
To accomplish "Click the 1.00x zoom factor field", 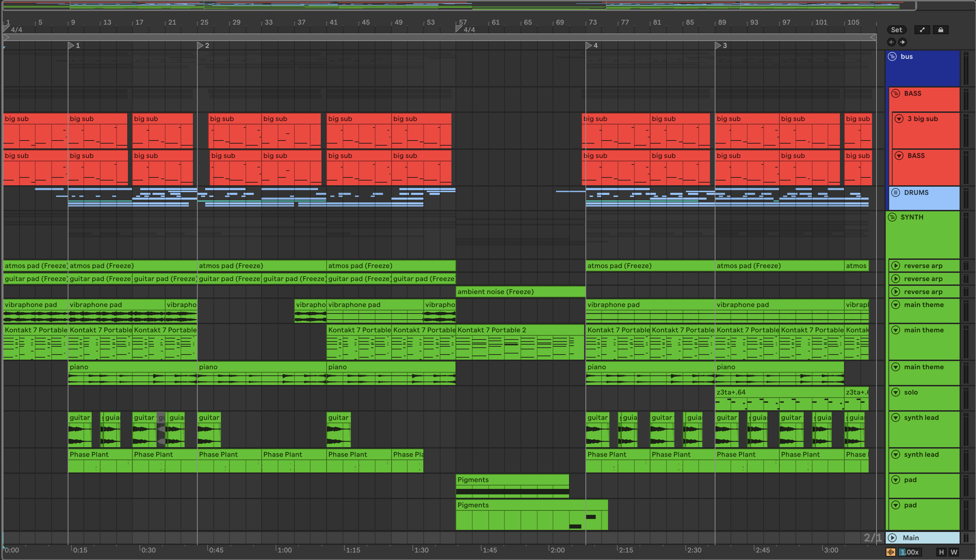I will pos(909,552).
